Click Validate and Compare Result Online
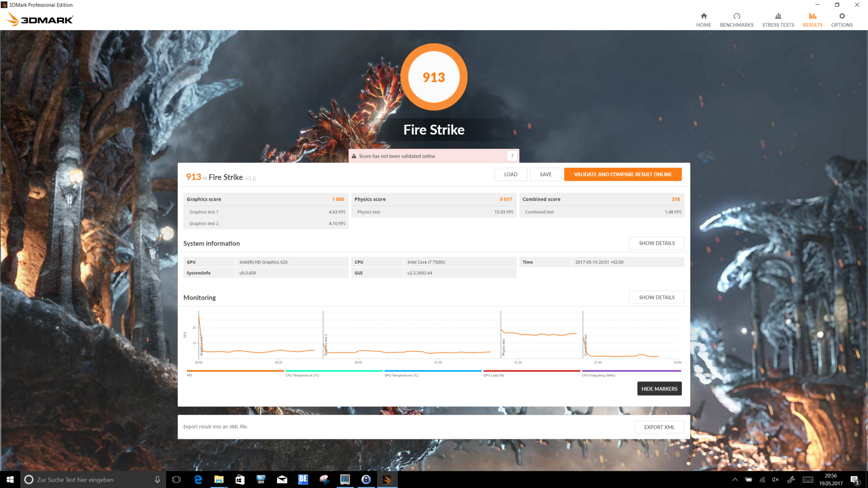Viewport: 868px width, 488px height. point(623,174)
